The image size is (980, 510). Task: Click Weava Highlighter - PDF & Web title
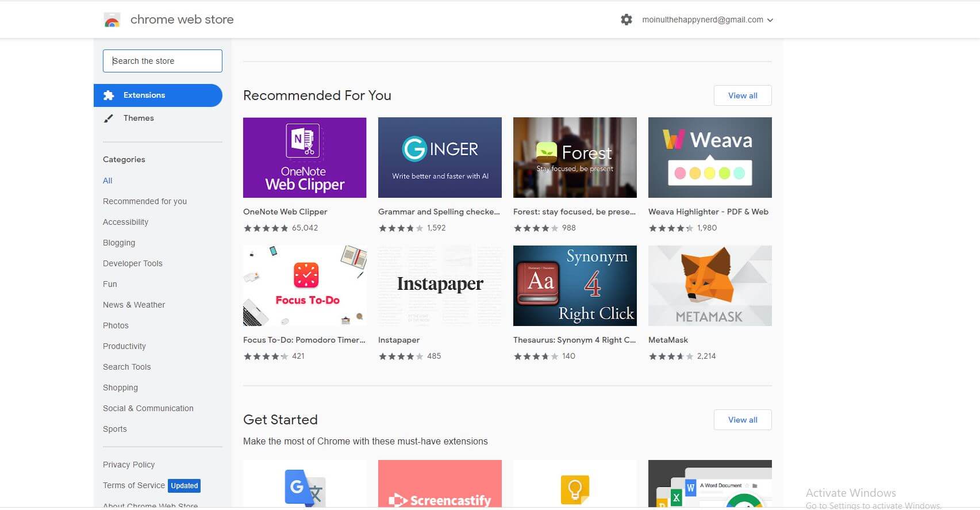pos(708,212)
